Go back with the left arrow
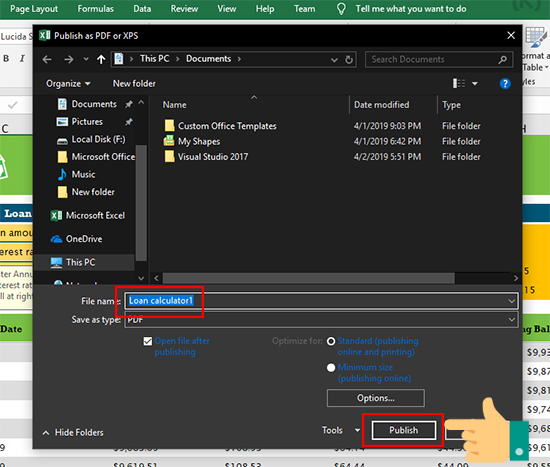Screen dimensions: 550x467 [x=47, y=59]
